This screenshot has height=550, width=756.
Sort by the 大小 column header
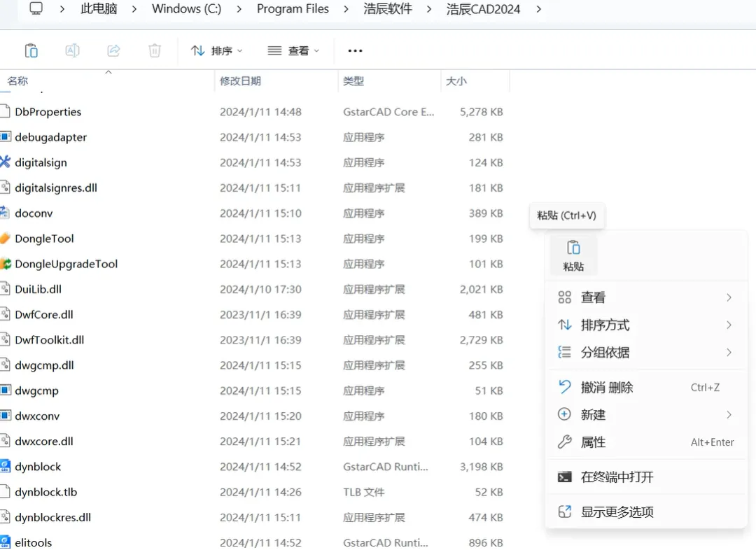(x=456, y=81)
